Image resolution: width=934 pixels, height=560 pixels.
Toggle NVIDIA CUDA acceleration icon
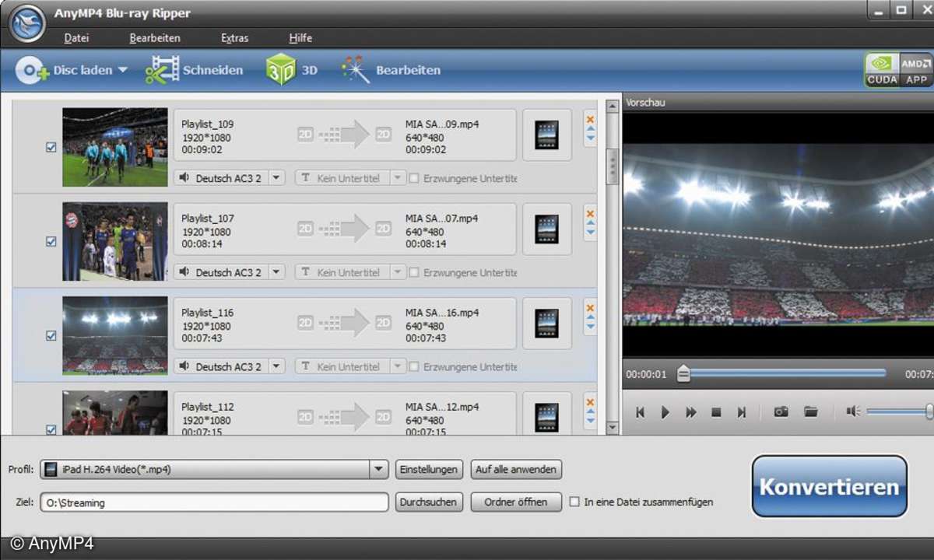[881, 70]
